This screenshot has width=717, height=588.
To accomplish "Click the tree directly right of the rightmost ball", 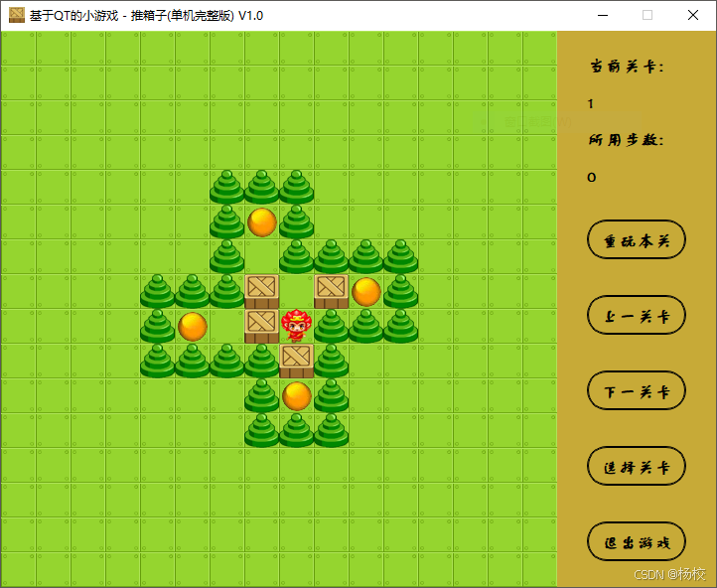I will point(400,291).
